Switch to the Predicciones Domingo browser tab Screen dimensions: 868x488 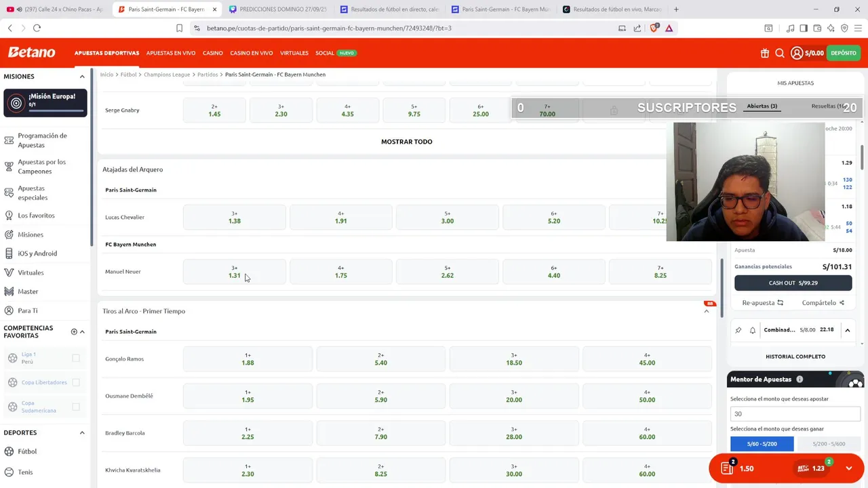277,9
